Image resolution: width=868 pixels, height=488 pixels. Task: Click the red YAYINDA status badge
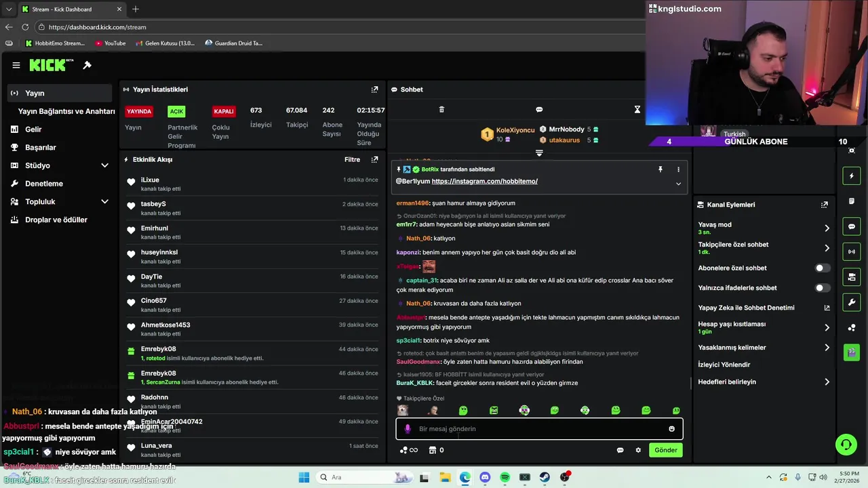[x=139, y=111]
